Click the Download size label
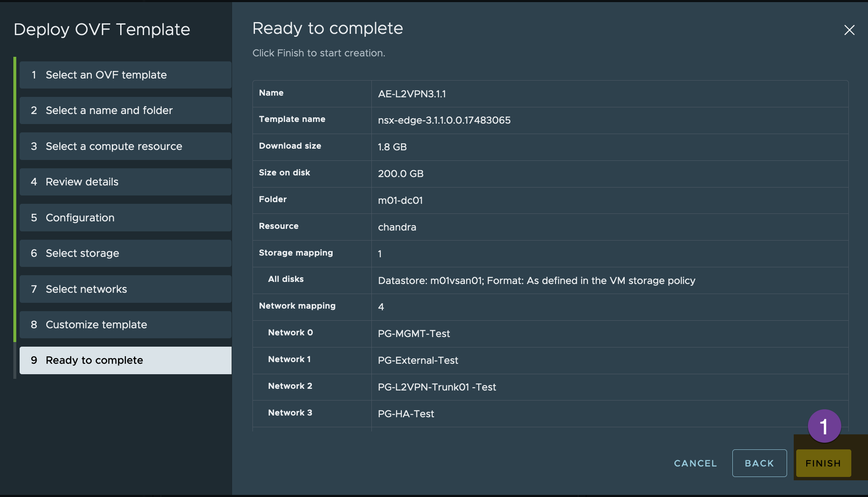Image resolution: width=868 pixels, height=497 pixels. 290,146
